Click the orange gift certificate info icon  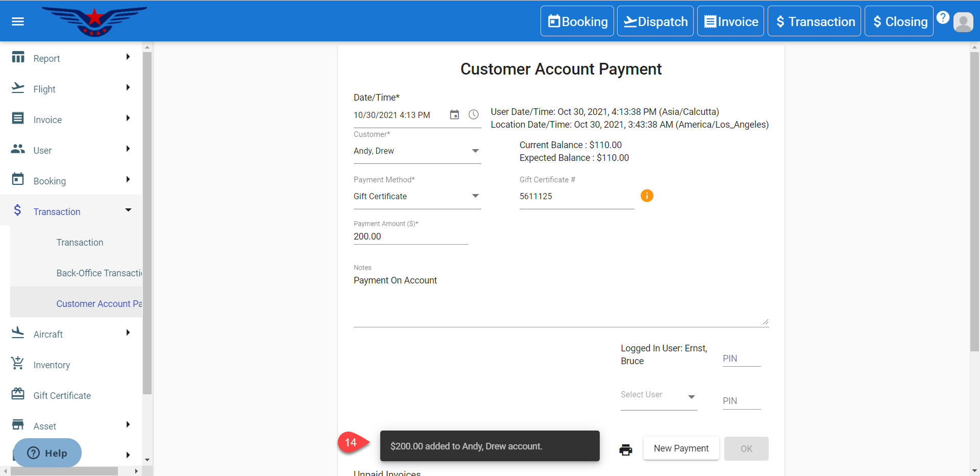coord(647,196)
